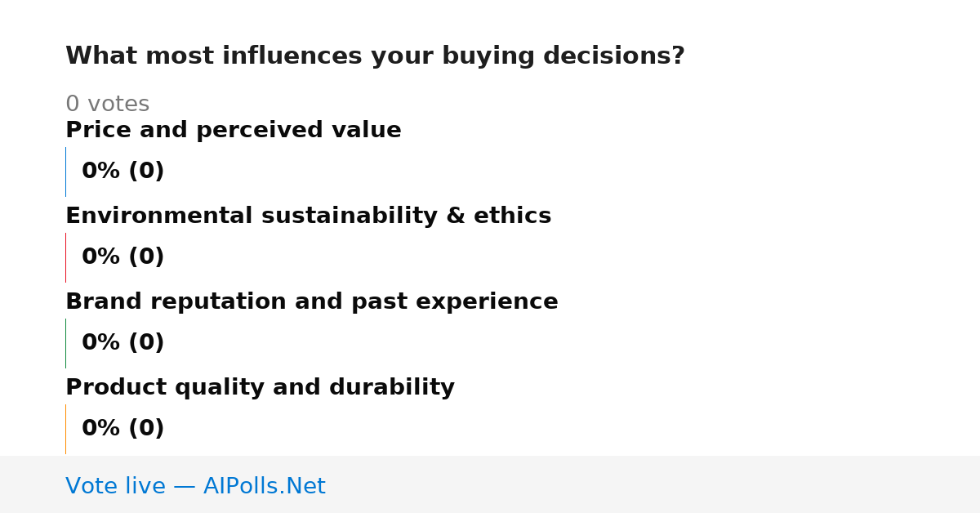980x513 pixels.
Task: Select the Price and perceived value option
Action: (x=234, y=131)
